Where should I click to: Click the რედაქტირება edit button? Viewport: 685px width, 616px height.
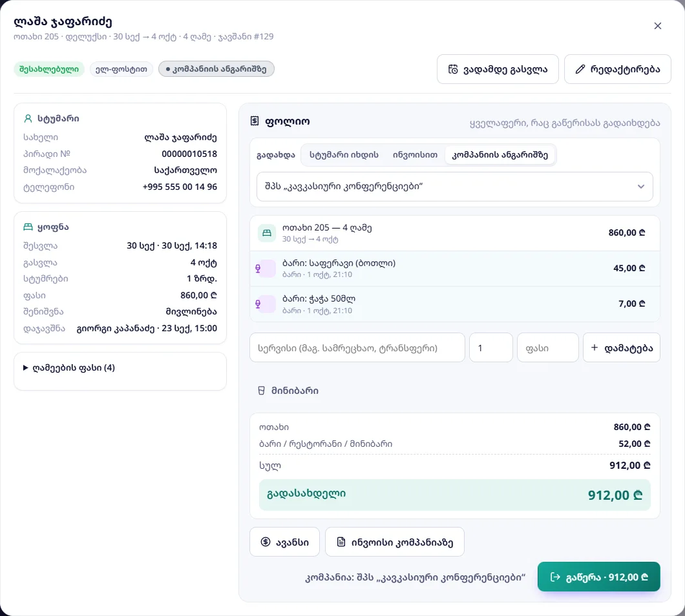coord(617,69)
